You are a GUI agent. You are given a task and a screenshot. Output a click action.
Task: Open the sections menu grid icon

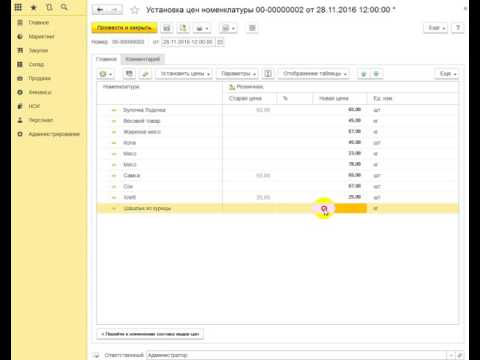[18, 7]
